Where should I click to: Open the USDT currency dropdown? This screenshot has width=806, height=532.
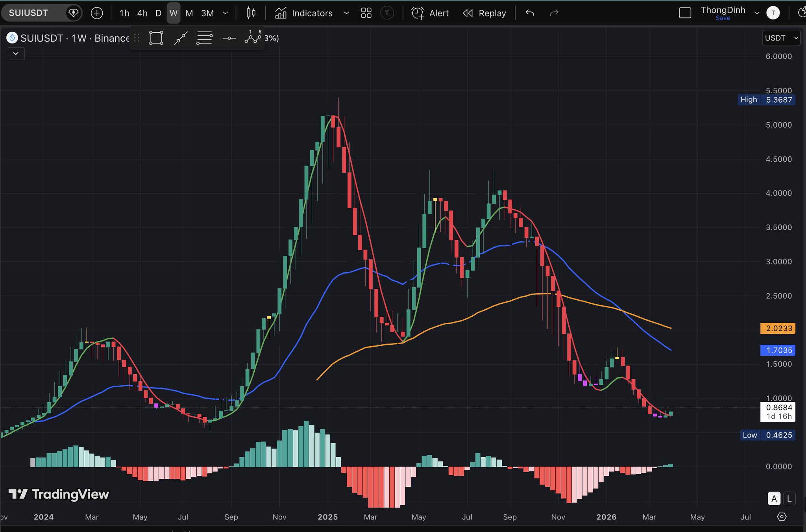781,38
